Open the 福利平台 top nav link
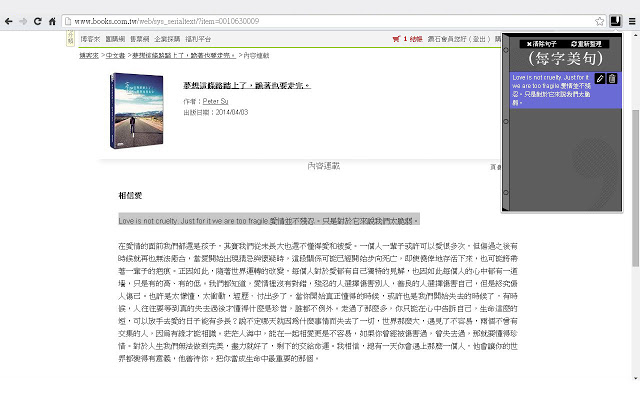 [198, 39]
